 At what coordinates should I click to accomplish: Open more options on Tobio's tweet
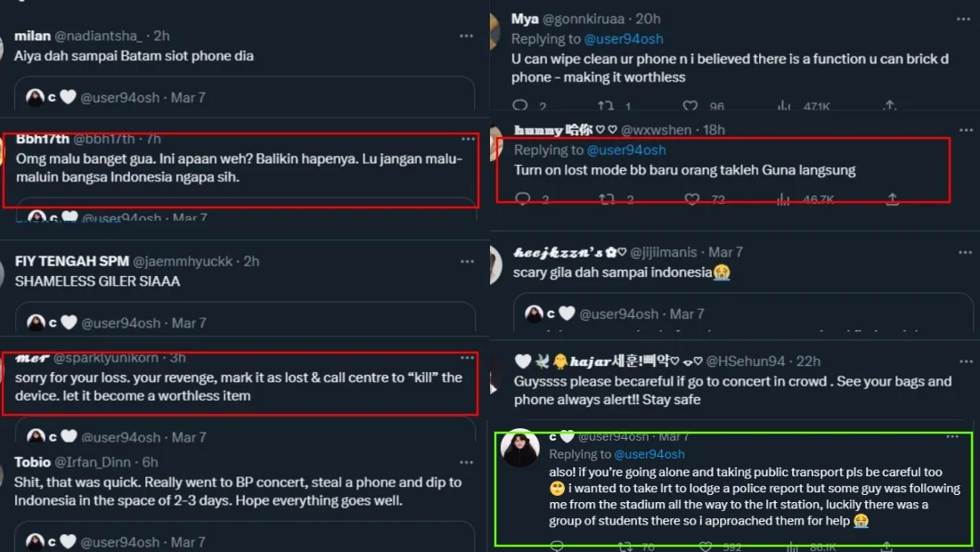coord(466,462)
